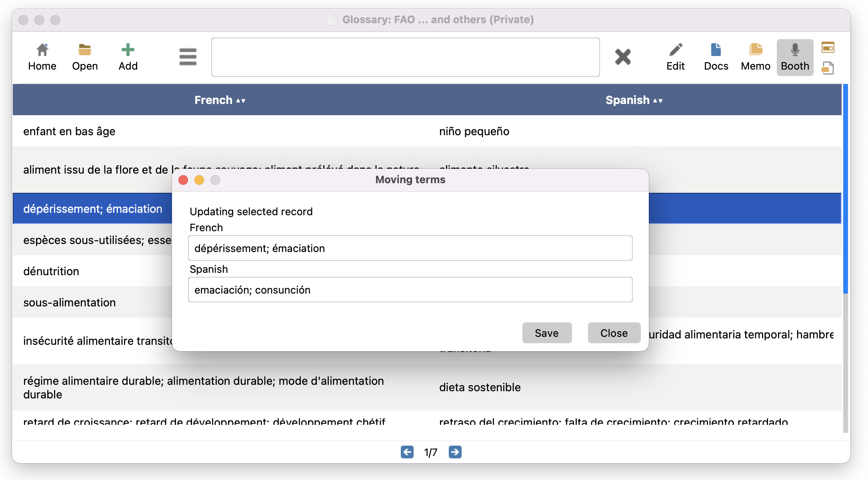
Task: Clear search with the X icon
Action: (x=622, y=57)
